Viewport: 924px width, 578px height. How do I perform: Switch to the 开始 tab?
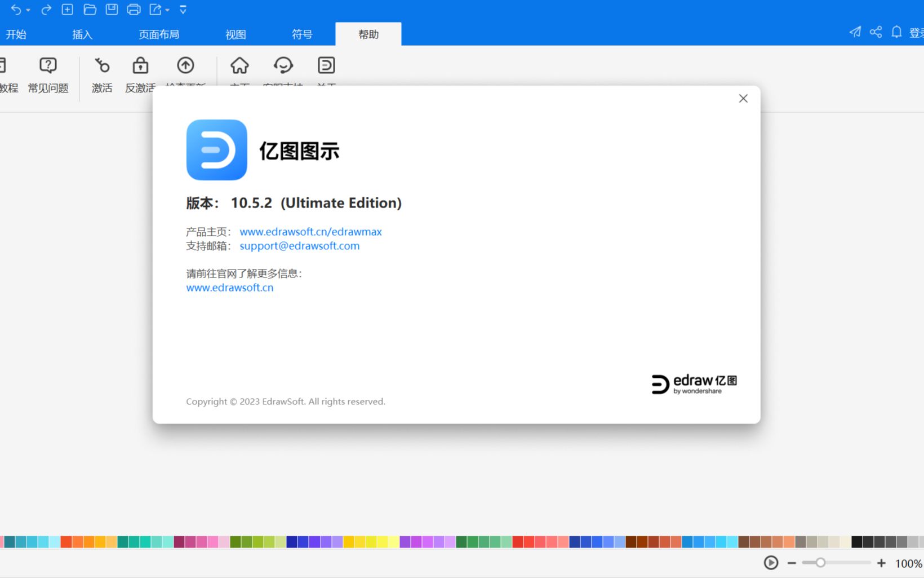pos(16,34)
